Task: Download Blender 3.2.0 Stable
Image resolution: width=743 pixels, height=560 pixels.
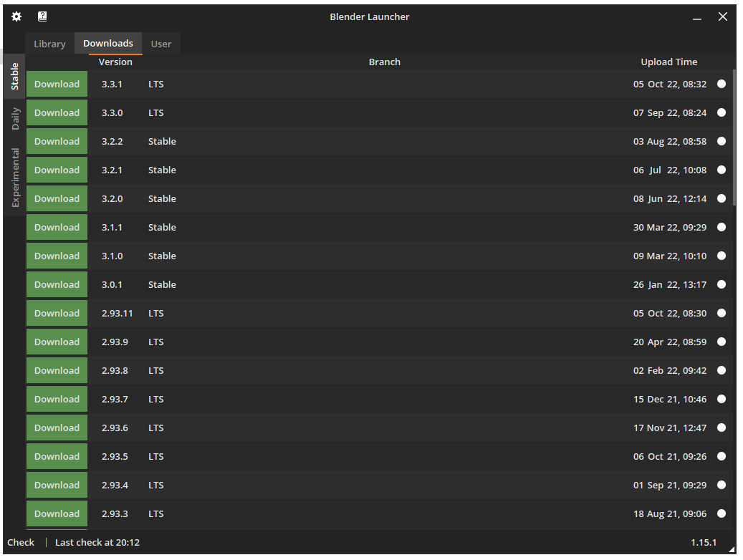Action: 57,199
